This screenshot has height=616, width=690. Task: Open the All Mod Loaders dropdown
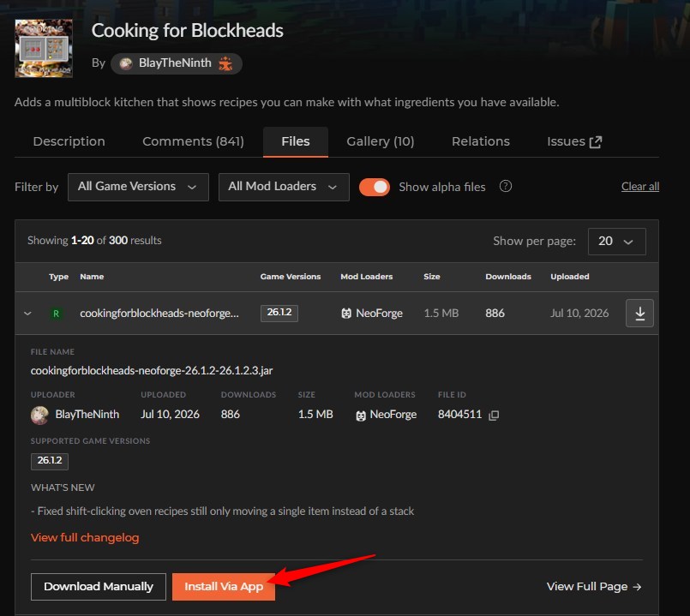tap(284, 187)
